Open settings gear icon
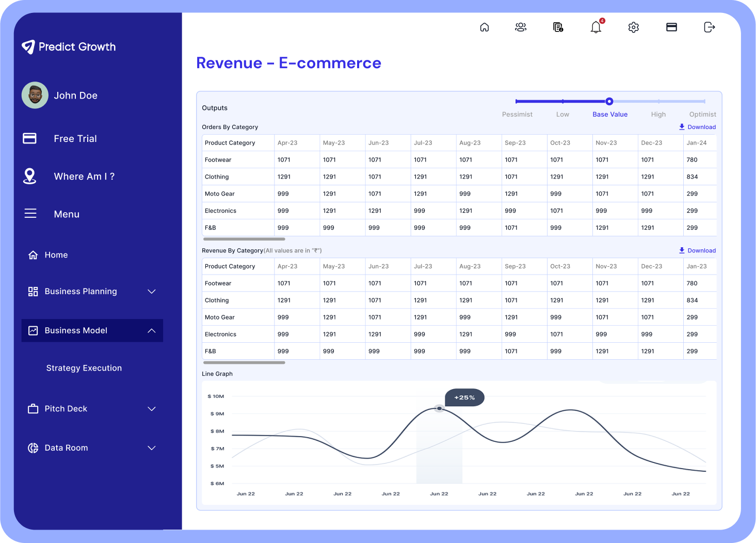The image size is (756, 543). pos(634,27)
